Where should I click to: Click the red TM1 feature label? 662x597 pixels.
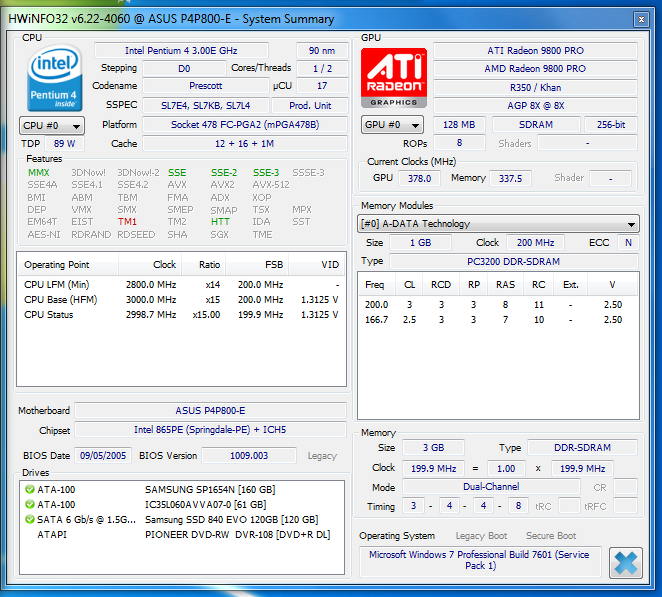[127, 222]
